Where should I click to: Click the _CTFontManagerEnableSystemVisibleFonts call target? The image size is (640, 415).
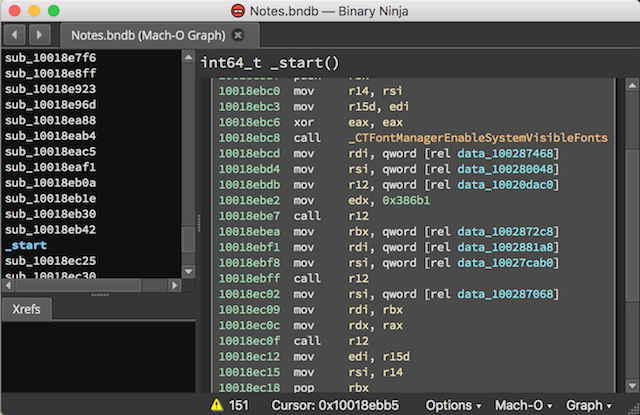pos(478,138)
